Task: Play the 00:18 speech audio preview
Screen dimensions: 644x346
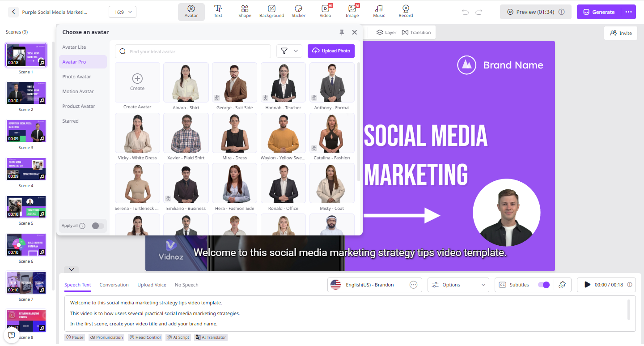Action: [587, 285]
